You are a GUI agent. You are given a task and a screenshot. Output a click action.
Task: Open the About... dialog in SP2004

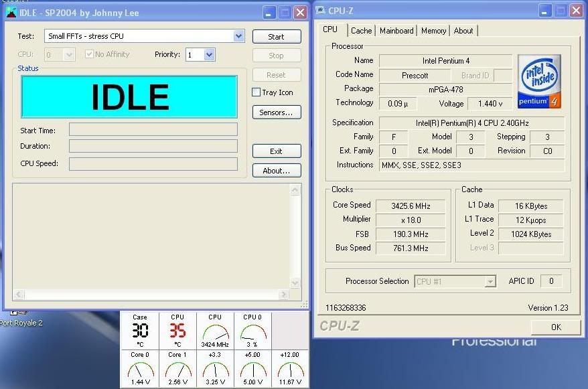click(x=277, y=171)
